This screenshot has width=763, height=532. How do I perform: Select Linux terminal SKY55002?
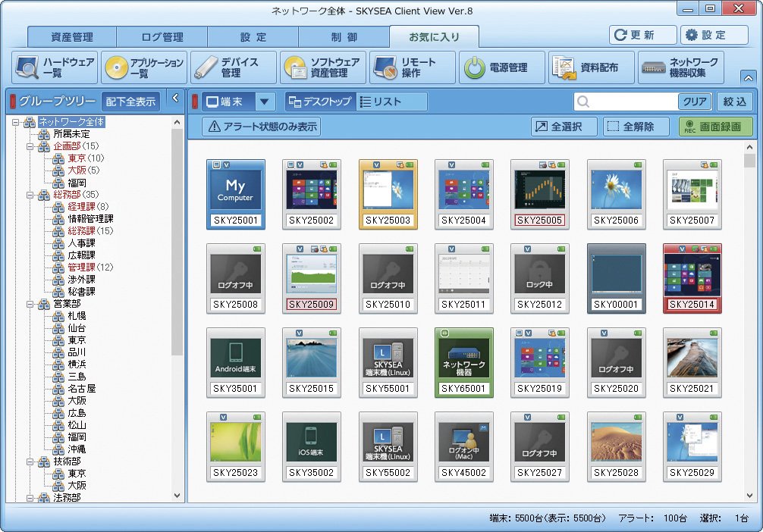point(388,447)
